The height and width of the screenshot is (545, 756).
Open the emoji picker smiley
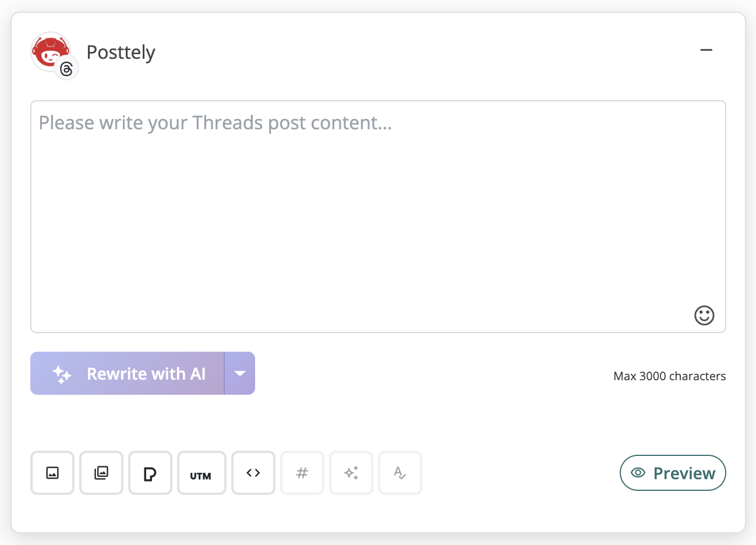tap(704, 315)
